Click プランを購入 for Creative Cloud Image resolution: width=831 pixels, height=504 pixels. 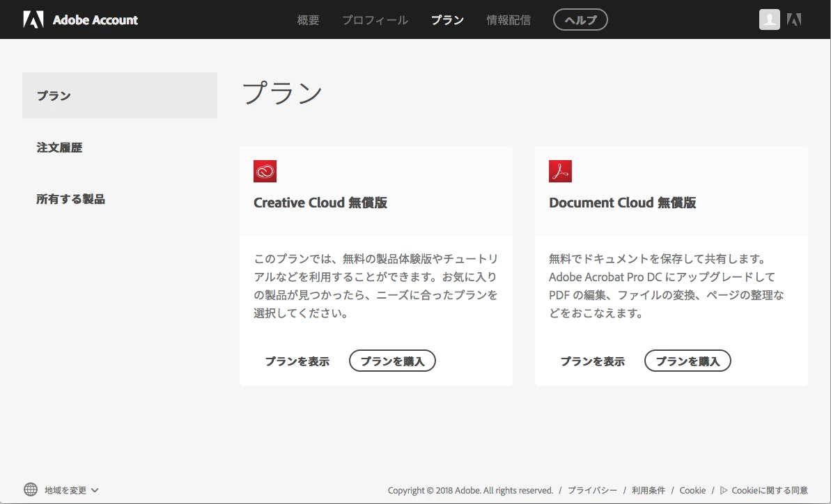pos(392,361)
